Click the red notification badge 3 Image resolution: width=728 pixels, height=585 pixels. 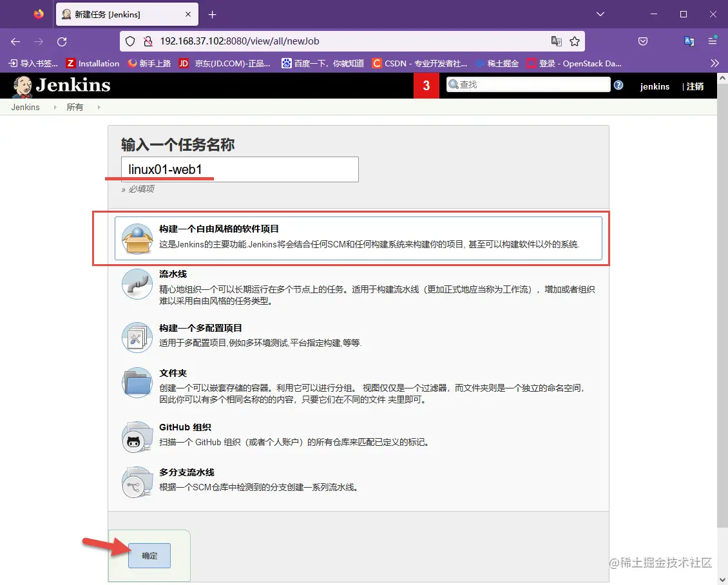point(426,86)
